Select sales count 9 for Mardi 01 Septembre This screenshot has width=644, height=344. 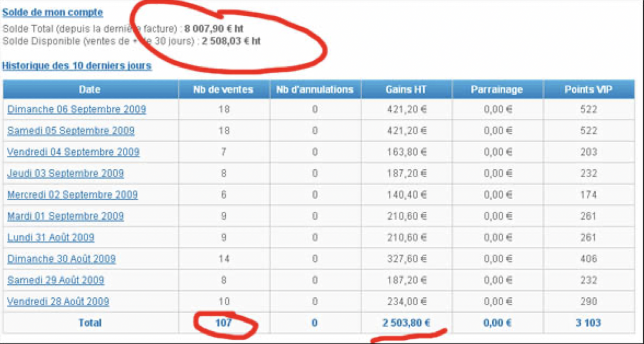(224, 216)
